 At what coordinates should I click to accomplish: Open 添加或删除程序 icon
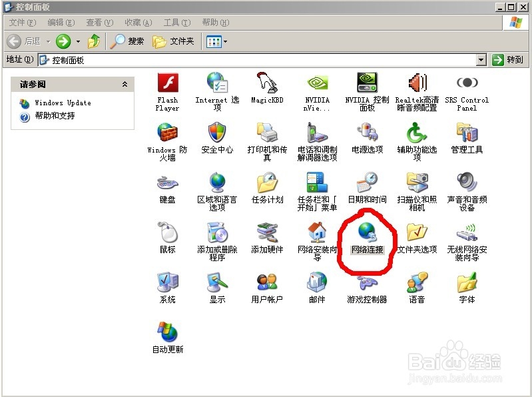coord(217,232)
